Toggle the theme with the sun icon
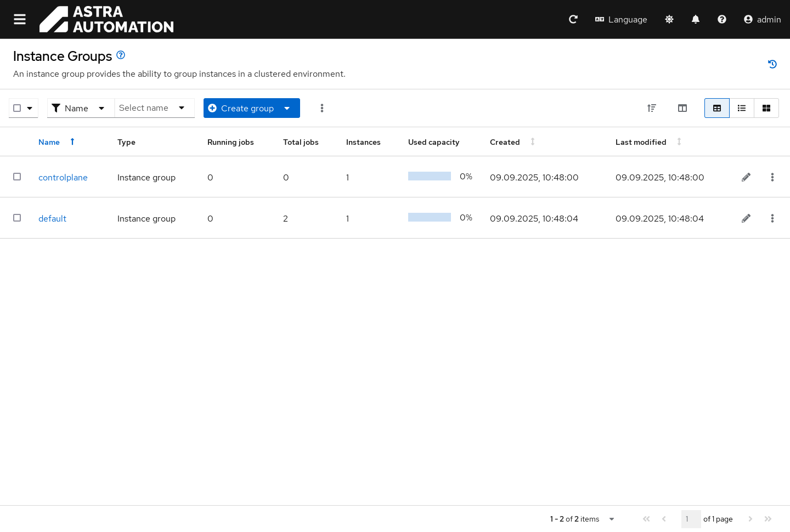This screenshot has width=790, height=532. click(669, 19)
